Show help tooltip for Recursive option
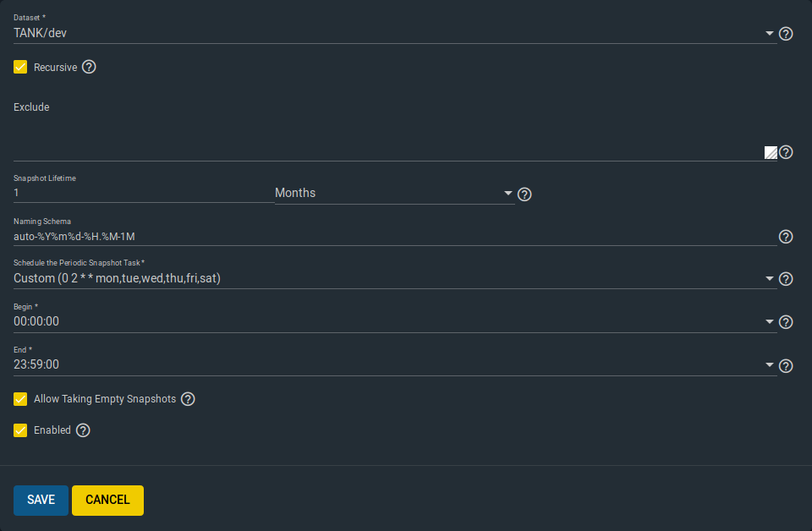This screenshot has height=531, width=812. tap(89, 67)
